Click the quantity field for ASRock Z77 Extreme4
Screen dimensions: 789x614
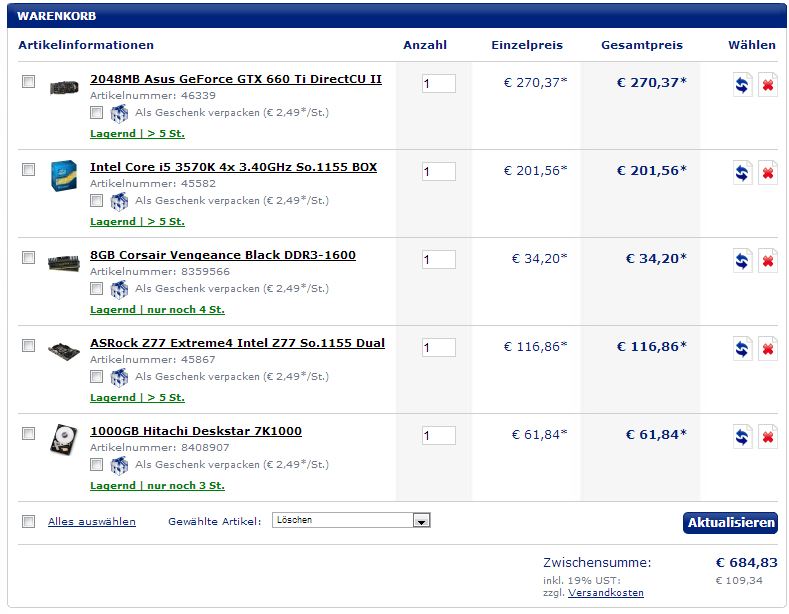click(439, 348)
